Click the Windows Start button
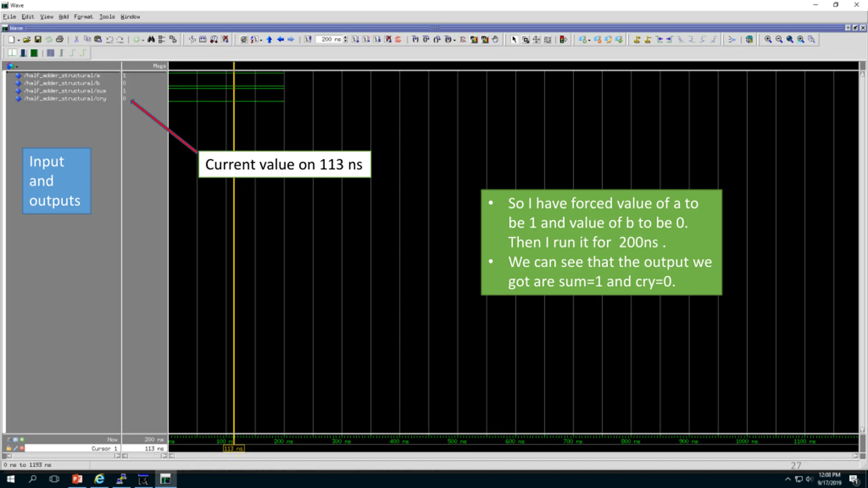This screenshot has height=488, width=868. [11, 479]
